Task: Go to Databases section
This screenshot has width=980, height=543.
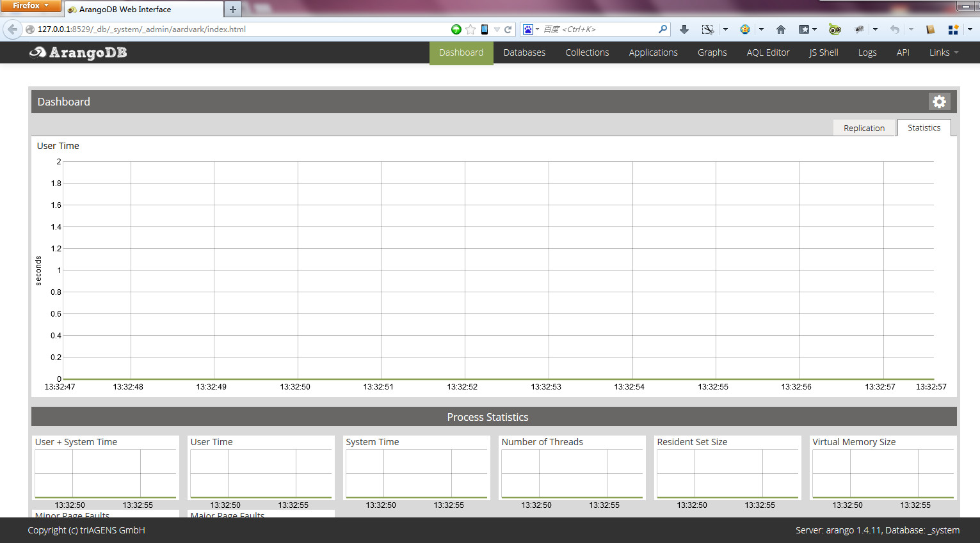Action: tap(524, 52)
